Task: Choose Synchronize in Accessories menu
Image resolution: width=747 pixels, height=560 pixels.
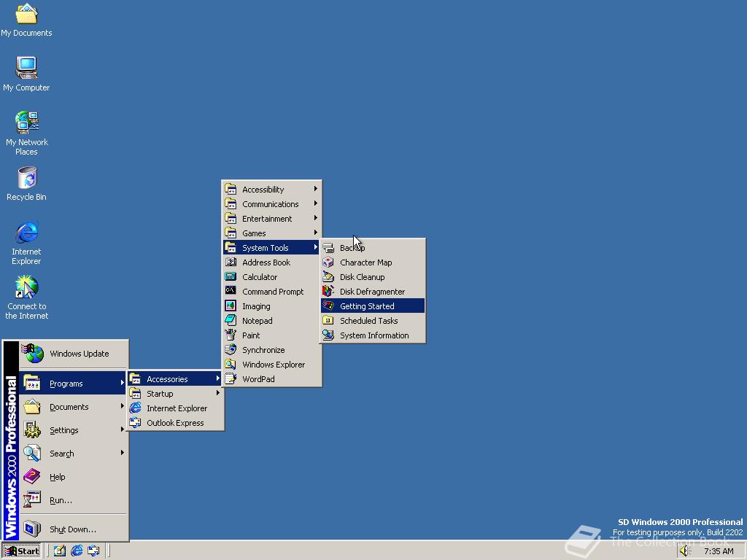Action: (271, 350)
